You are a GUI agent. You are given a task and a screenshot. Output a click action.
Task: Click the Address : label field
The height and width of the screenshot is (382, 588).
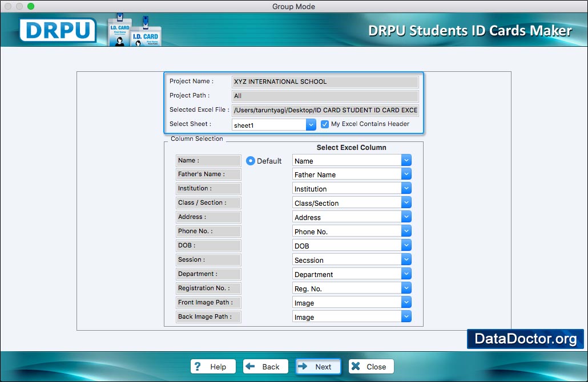click(x=208, y=217)
